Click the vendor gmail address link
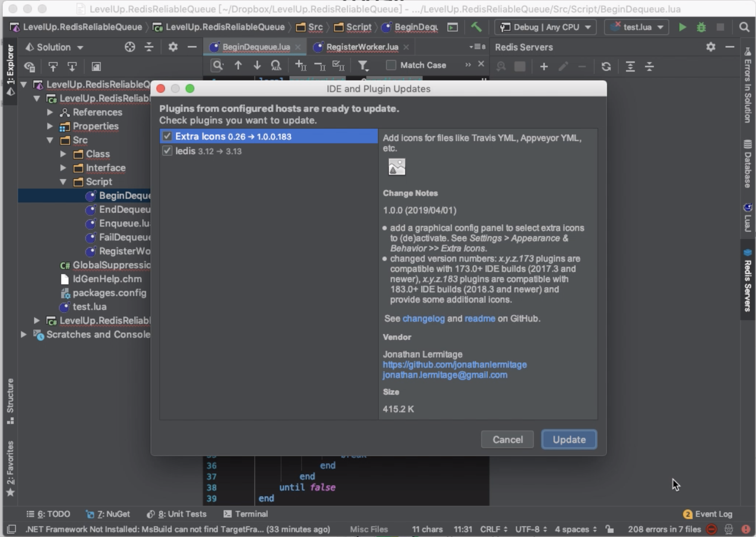This screenshot has height=537, width=756. 445,375
